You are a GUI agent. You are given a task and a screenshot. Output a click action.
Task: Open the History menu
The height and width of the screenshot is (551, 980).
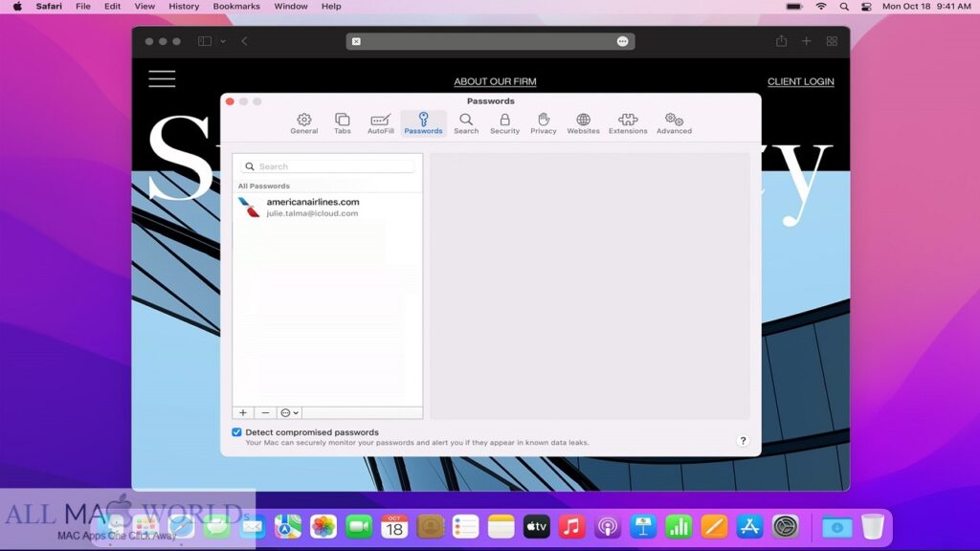pos(184,7)
